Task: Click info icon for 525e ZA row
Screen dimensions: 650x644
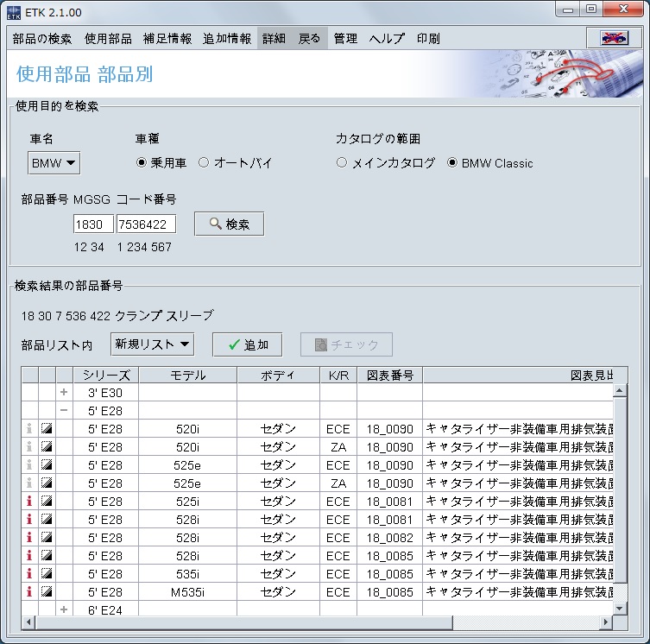Action: click(x=29, y=483)
